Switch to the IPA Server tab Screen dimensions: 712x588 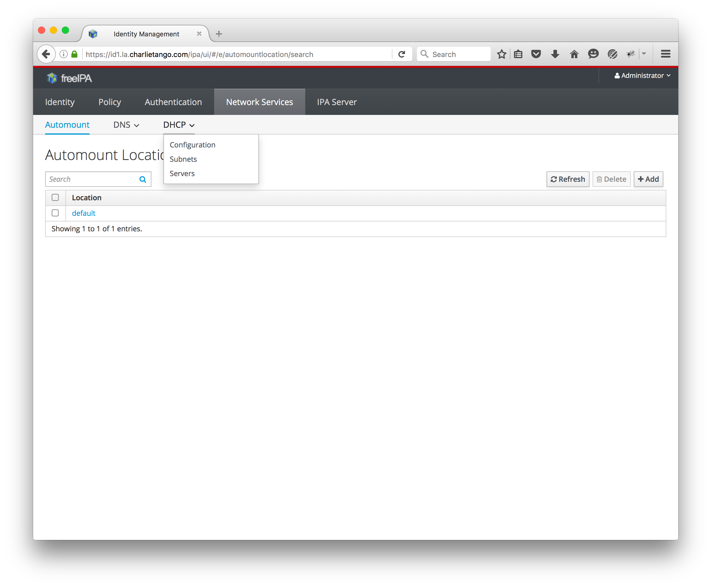pyautogui.click(x=337, y=102)
